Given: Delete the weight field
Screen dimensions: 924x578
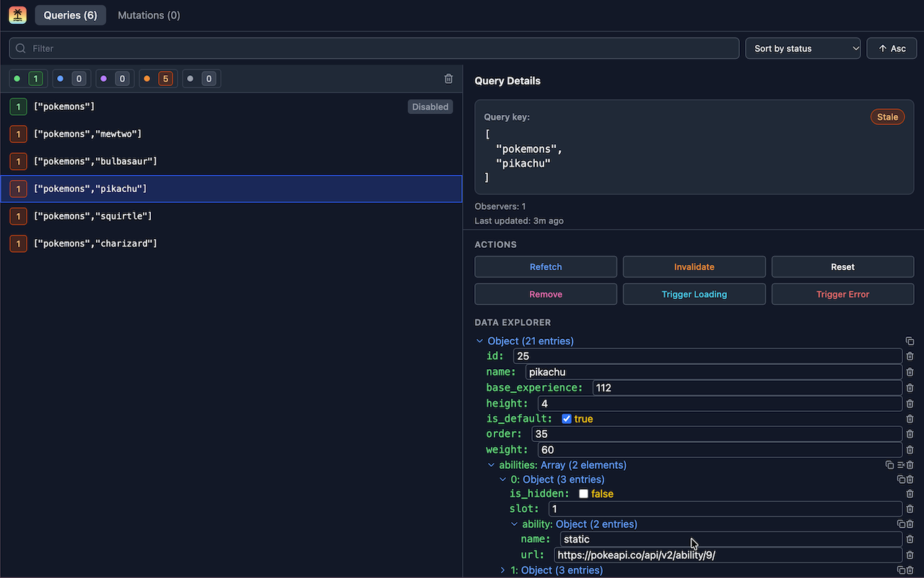Looking at the screenshot, I should (x=910, y=450).
